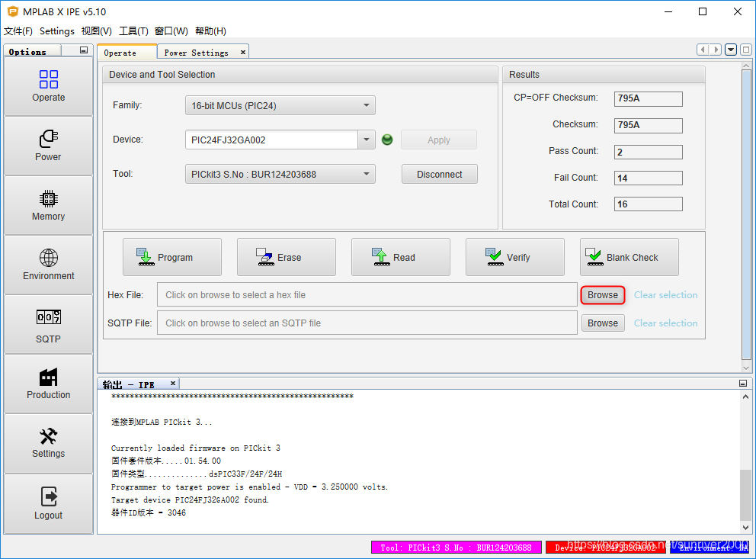Open the 帮助(H) menu
The height and width of the screenshot is (559, 756).
[210, 31]
